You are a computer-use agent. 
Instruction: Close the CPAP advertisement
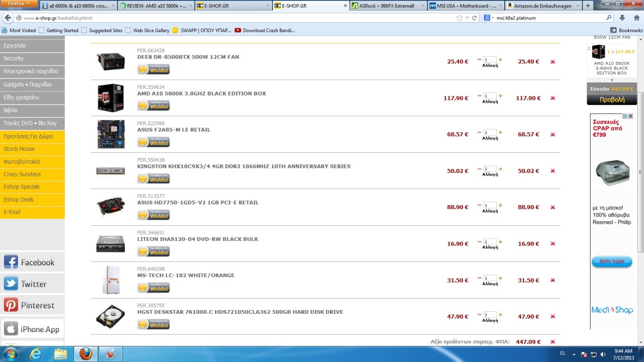coord(630,116)
